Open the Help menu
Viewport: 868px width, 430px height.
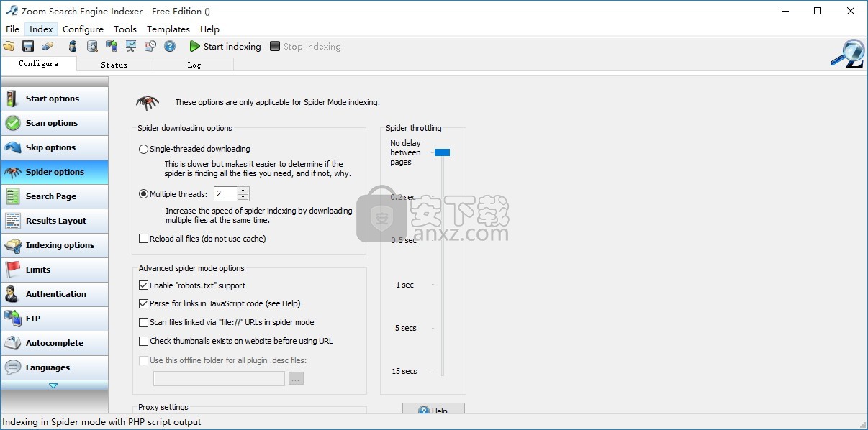point(209,29)
